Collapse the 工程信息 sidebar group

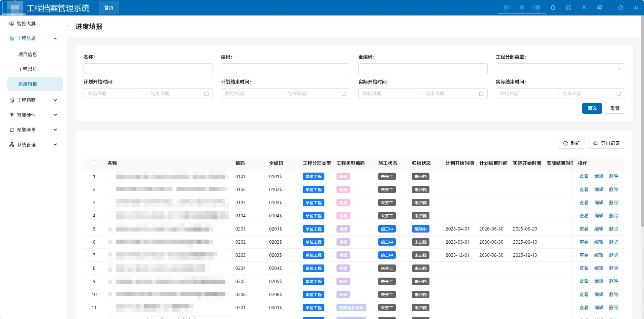click(34, 38)
